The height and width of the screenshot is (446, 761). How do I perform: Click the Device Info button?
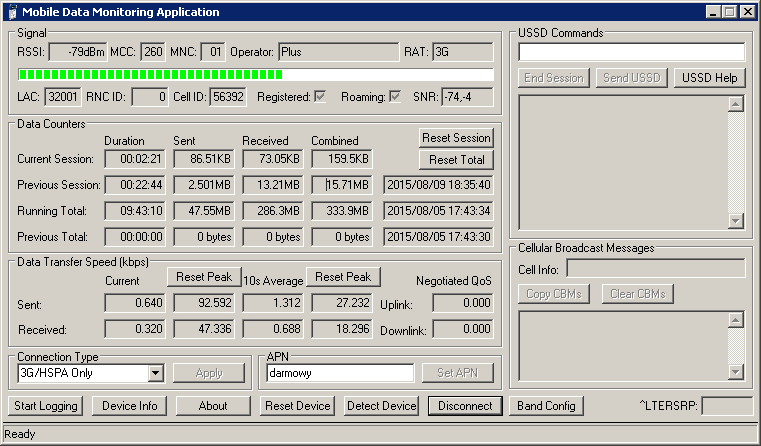pyautogui.click(x=129, y=406)
